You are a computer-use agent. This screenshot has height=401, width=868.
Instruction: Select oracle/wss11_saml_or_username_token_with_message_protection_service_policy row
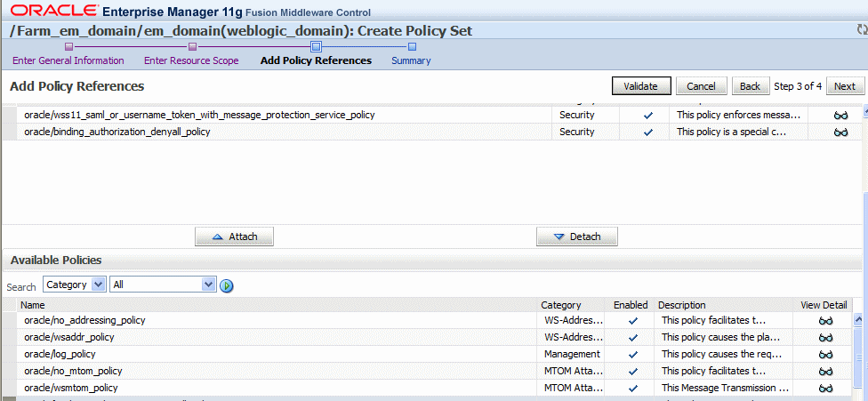432,115
